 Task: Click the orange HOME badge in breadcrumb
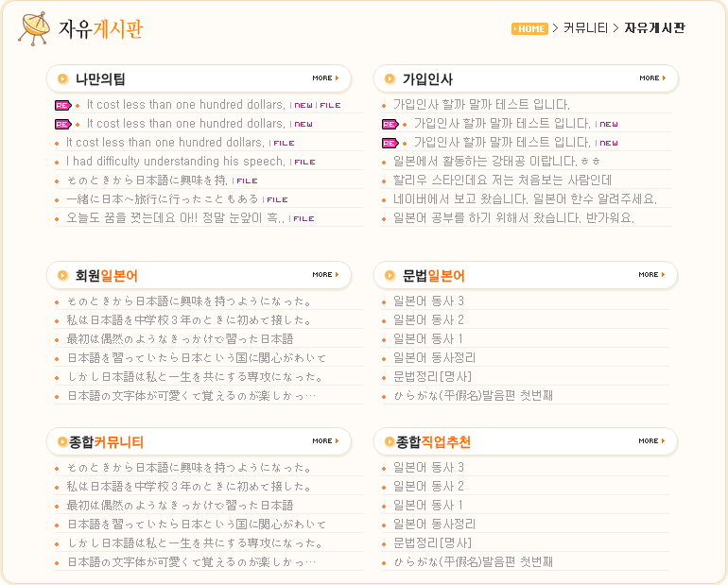529,28
